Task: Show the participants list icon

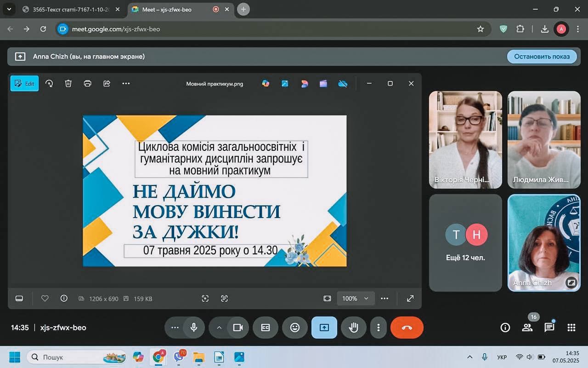Action: click(527, 328)
